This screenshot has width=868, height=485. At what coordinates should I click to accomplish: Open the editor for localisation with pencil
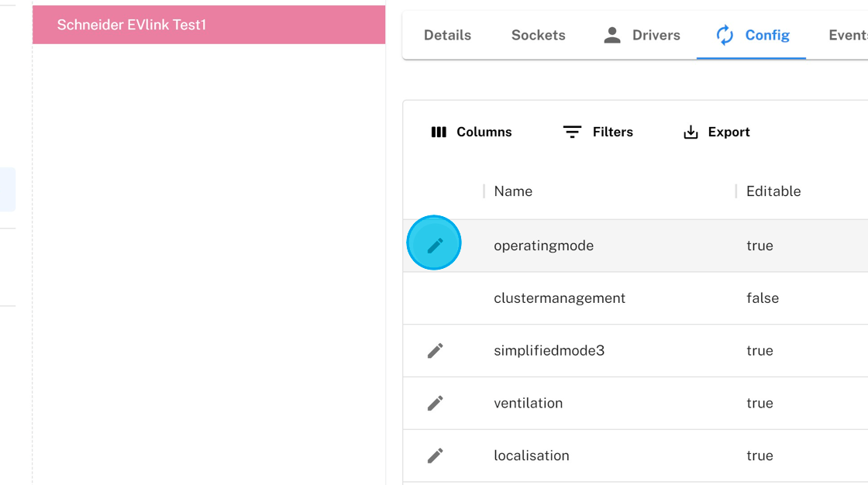435,456
